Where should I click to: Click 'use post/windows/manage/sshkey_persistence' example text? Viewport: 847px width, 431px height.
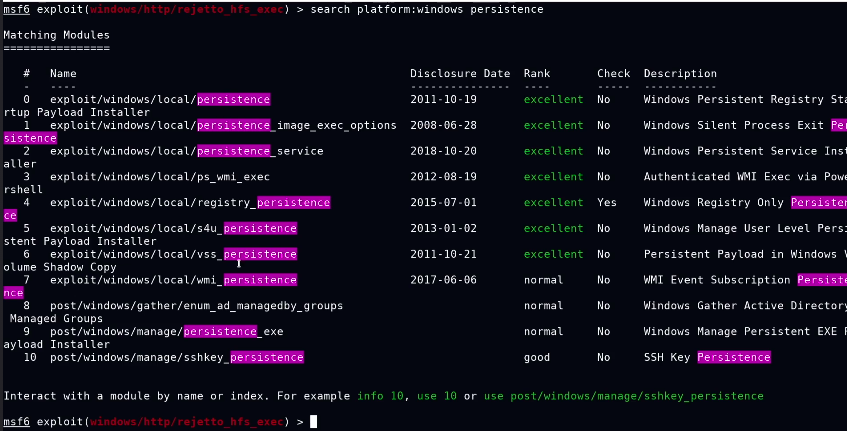623,396
